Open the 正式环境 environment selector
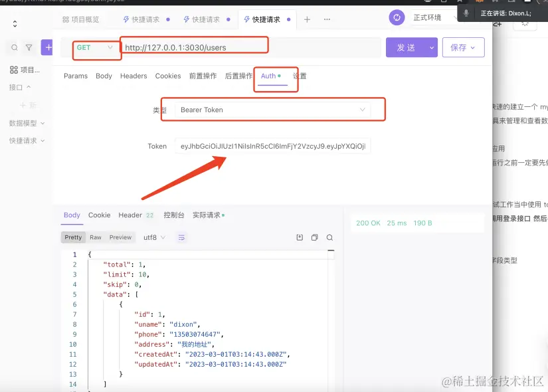The width and height of the screenshot is (548, 392). click(434, 17)
